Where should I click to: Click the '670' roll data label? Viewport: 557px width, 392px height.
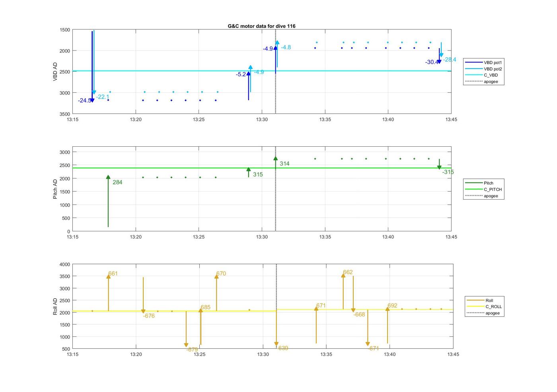point(221,274)
